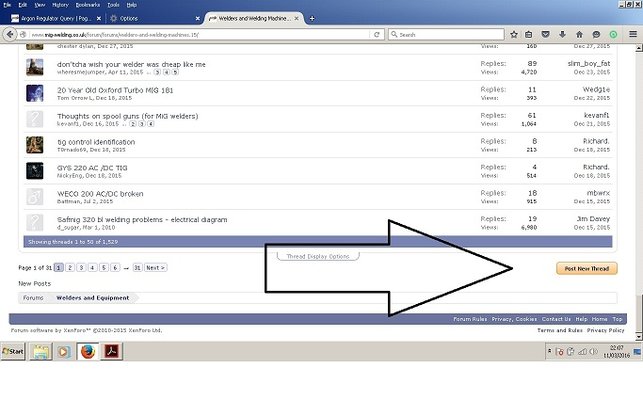643x400 pixels.
Task: Open the Bookmarks menu
Action: [x=90, y=4]
